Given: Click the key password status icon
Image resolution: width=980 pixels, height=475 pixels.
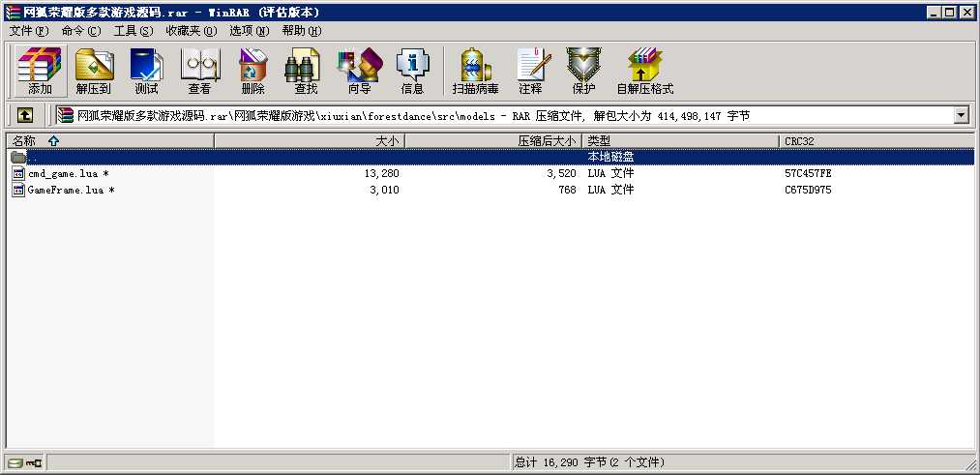Looking at the screenshot, I should (33, 462).
